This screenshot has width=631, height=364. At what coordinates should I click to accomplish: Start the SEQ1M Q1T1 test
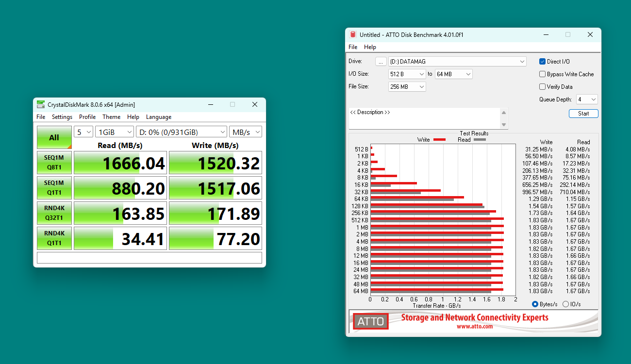click(54, 188)
